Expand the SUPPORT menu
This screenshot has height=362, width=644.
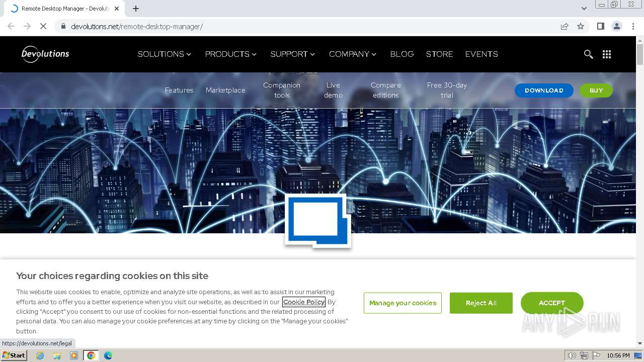point(293,54)
